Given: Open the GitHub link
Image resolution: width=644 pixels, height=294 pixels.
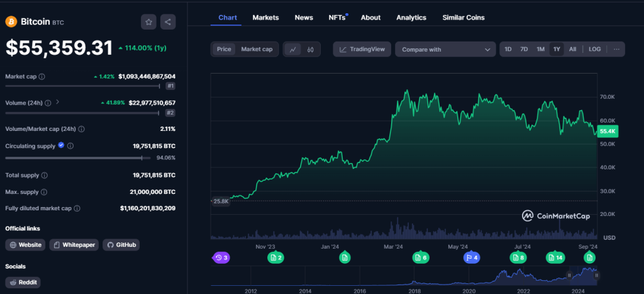Looking at the screenshot, I should click(x=121, y=245).
